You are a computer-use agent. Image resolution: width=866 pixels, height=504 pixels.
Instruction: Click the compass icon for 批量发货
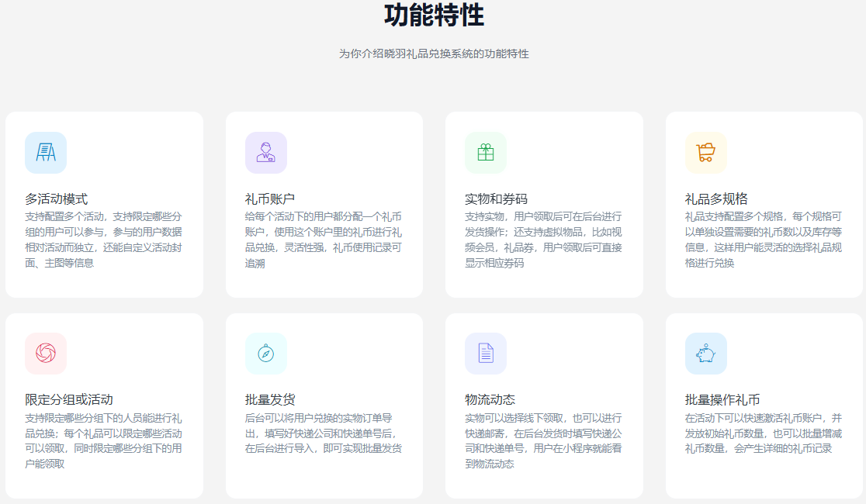coord(265,354)
